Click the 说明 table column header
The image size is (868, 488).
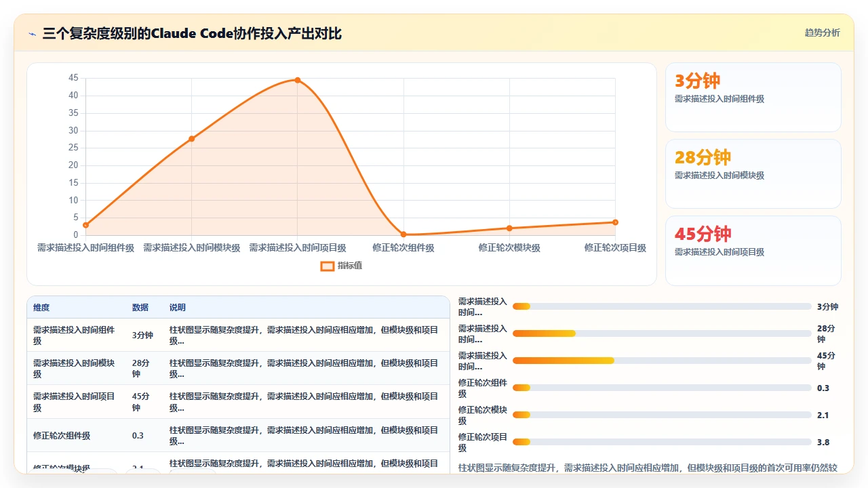click(178, 308)
